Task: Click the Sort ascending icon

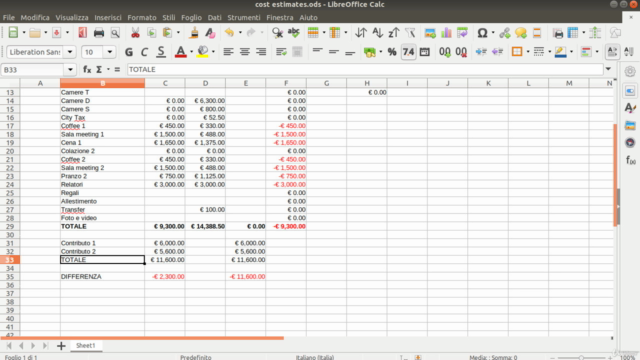Action: click(x=378, y=33)
